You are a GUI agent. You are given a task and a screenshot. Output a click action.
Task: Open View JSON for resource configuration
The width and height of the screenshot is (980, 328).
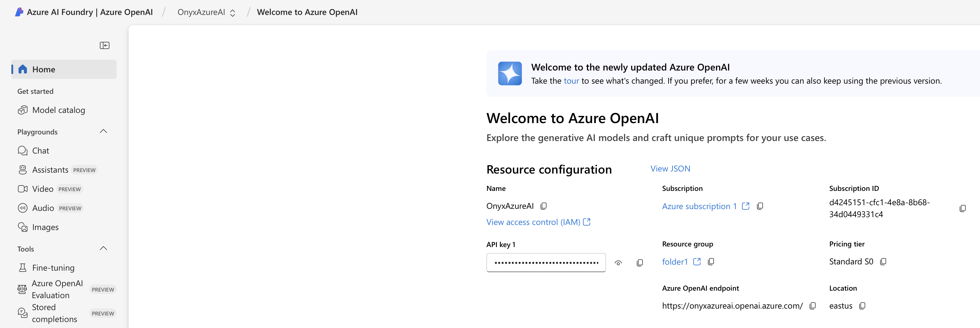(670, 168)
